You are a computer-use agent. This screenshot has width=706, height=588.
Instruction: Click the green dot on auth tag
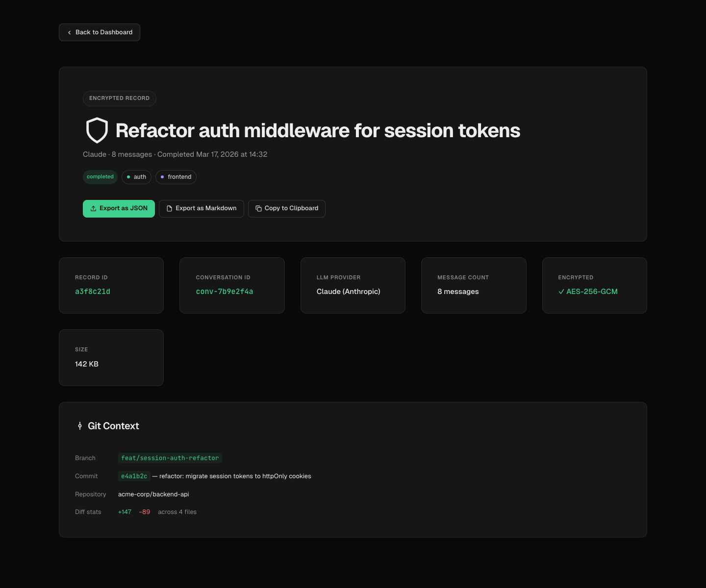pyautogui.click(x=128, y=177)
